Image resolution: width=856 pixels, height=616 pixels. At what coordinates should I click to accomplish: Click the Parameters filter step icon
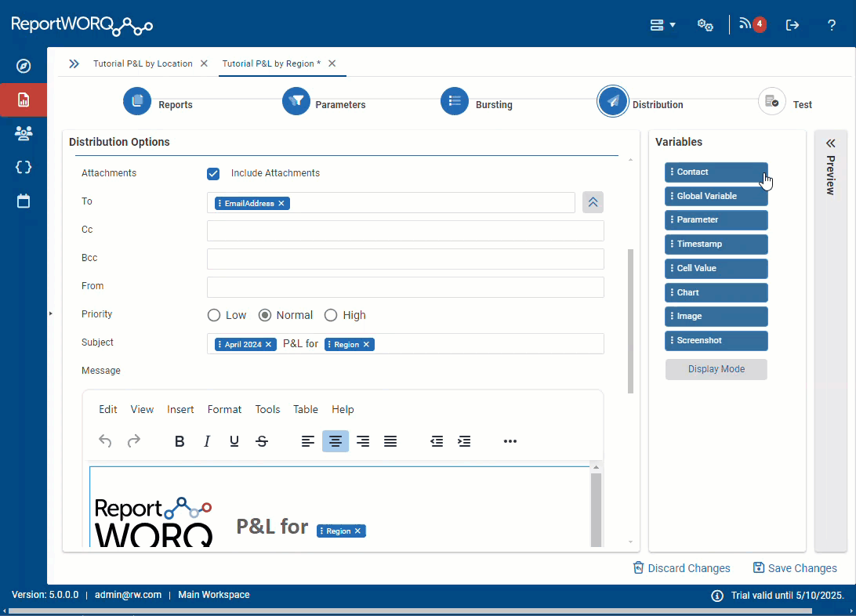tap(296, 101)
